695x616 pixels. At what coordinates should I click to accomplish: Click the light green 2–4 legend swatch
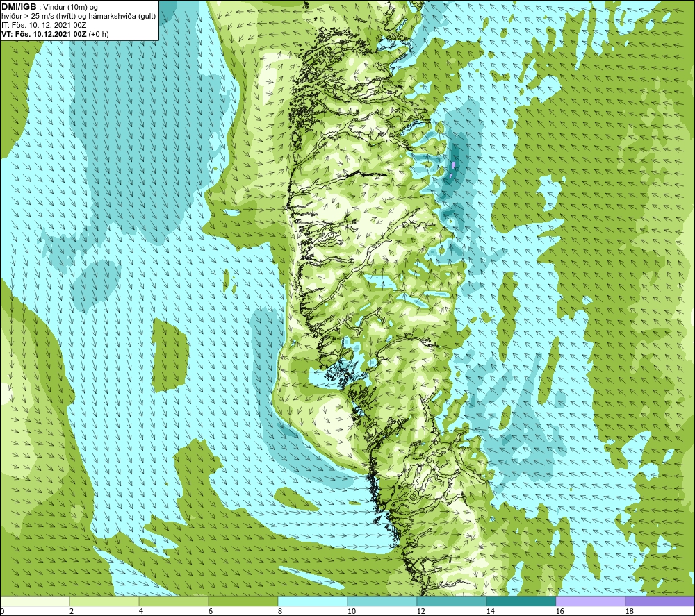(x=104, y=601)
